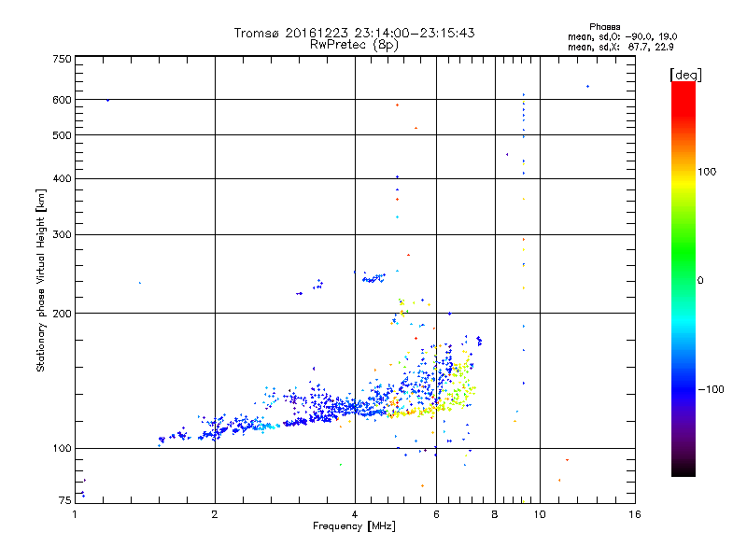Click the plot title 'Tromsø 20161223 23:14:00-23:15:43'
Image resolution: width=747 pixels, height=560 pixels.
pyautogui.click(x=354, y=33)
